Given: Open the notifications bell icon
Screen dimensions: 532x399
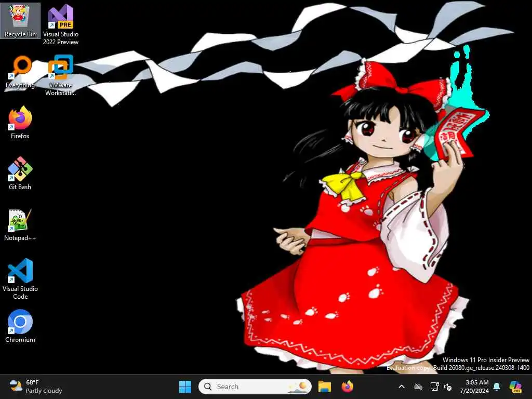Looking at the screenshot, I should [497, 387].
